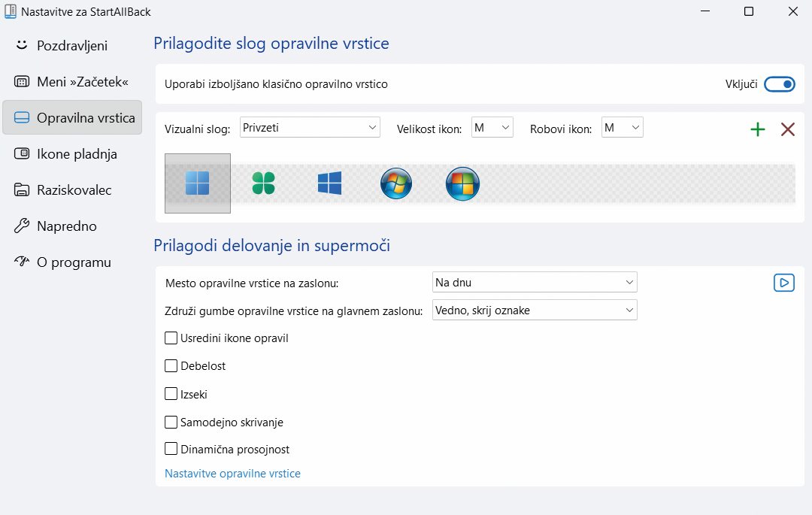
Task: Select the Windows 11 start button style
Action: (197, 183)
